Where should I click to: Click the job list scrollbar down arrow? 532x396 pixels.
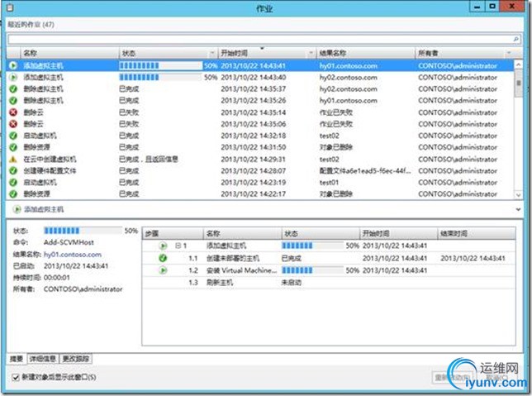[x=518, y=194]
